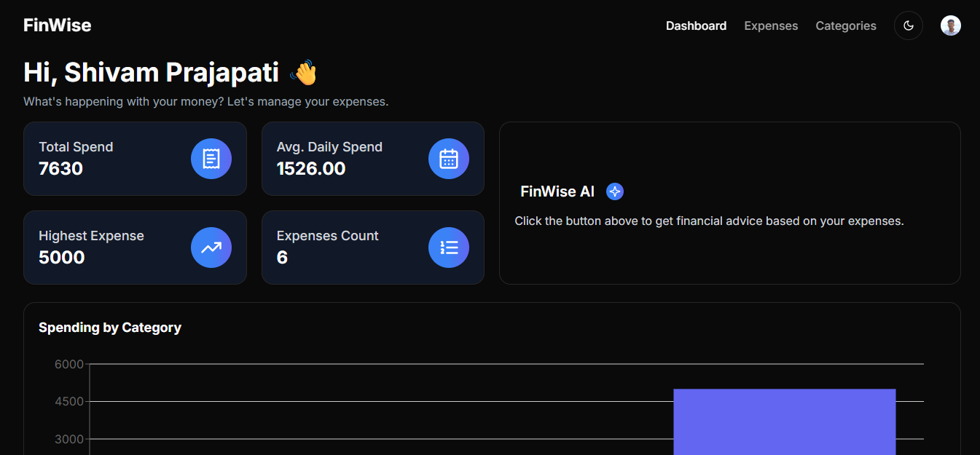
Task: Click the Highest Expense amount 5000
Action: tap(62, 258)
